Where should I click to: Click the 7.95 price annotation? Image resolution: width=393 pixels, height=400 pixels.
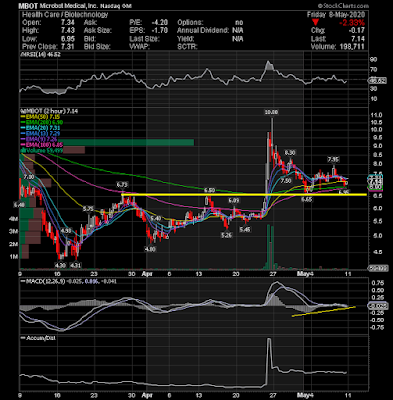(333, 159)
